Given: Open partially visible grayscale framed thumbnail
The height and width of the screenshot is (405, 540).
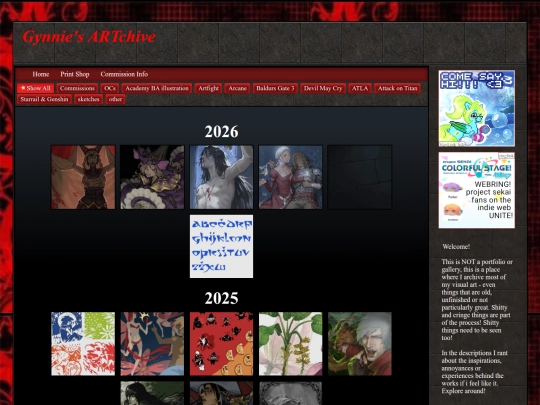Looking at the screenshot, I should [x=291, y=393].
